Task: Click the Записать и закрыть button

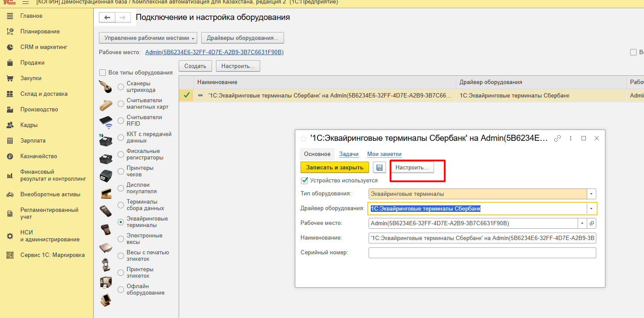Action: tap(334, 168)
